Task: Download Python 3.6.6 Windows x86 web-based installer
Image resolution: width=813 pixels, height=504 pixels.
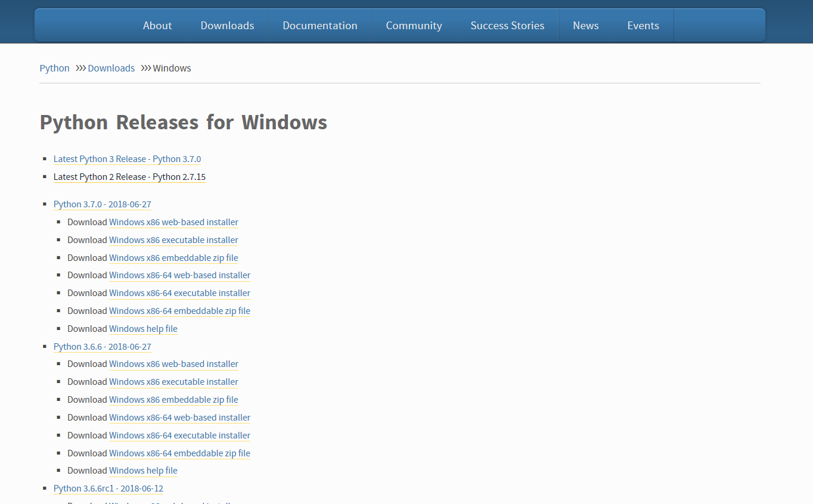Action: 173,364
